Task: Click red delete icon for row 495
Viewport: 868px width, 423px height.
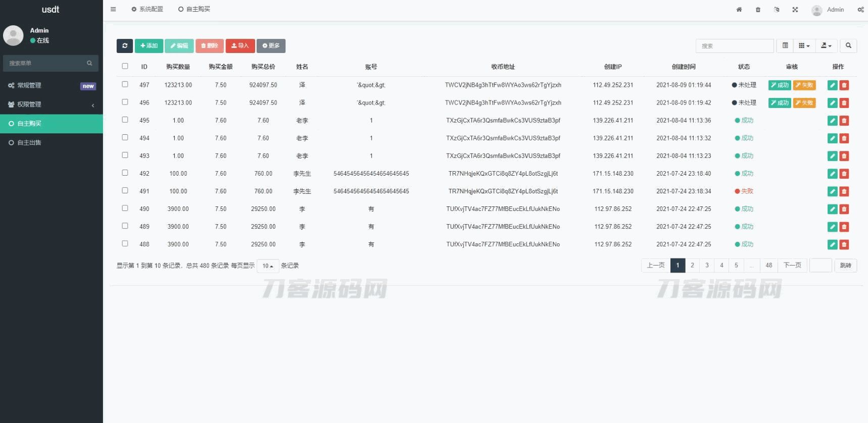Action: click(844, 121)
